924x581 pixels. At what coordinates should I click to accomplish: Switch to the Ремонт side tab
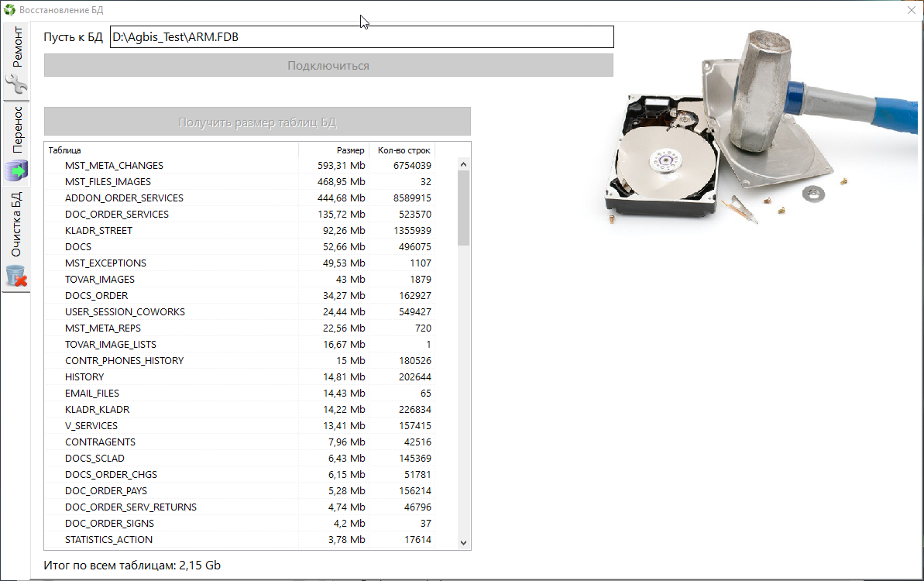click(x=16, y=61)
